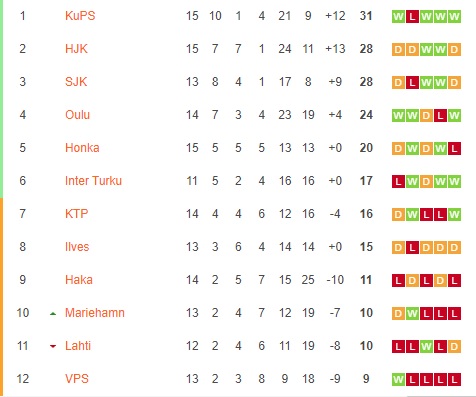Click KuPS's points total 31
Screen dimensions: 476x397
(366, 16)
